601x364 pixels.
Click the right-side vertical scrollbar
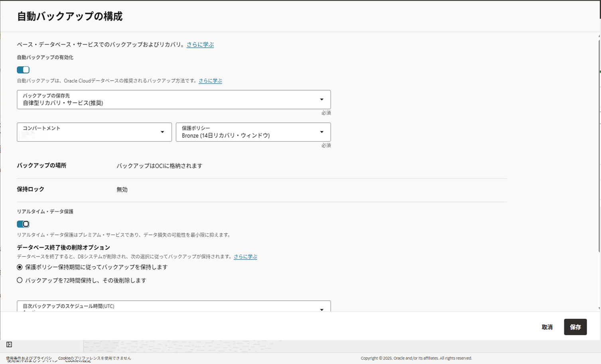coord(599,120)
